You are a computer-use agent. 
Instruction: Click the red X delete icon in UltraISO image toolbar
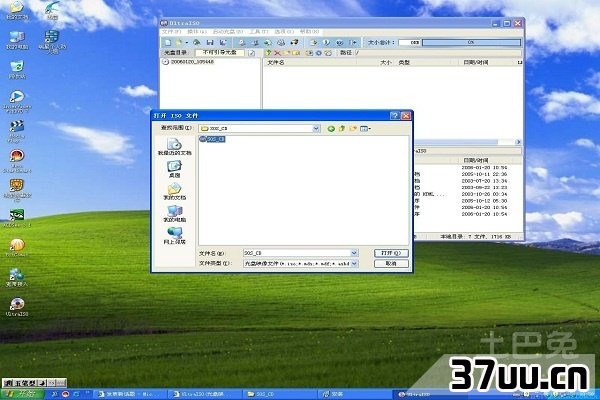point(277,53)
